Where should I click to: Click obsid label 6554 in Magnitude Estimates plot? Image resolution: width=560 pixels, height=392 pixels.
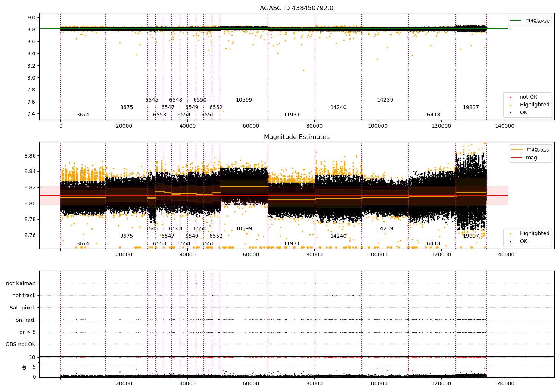[x=184, y=244]
